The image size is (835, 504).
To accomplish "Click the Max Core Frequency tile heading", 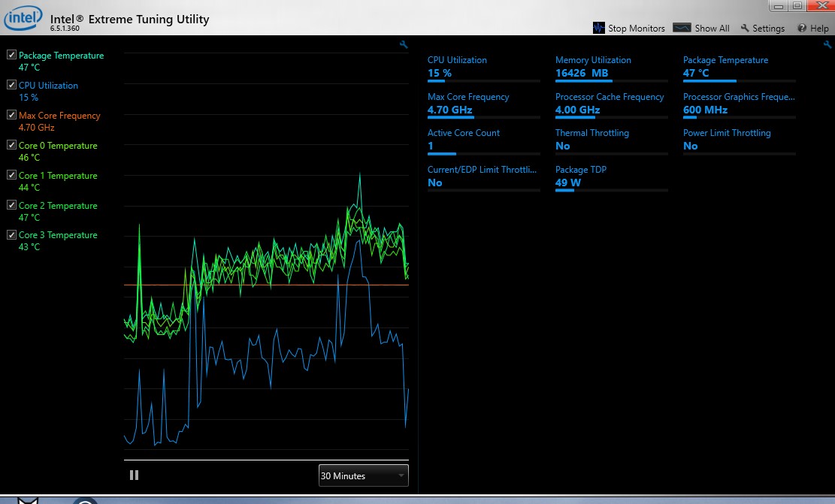I will point(468,97).
